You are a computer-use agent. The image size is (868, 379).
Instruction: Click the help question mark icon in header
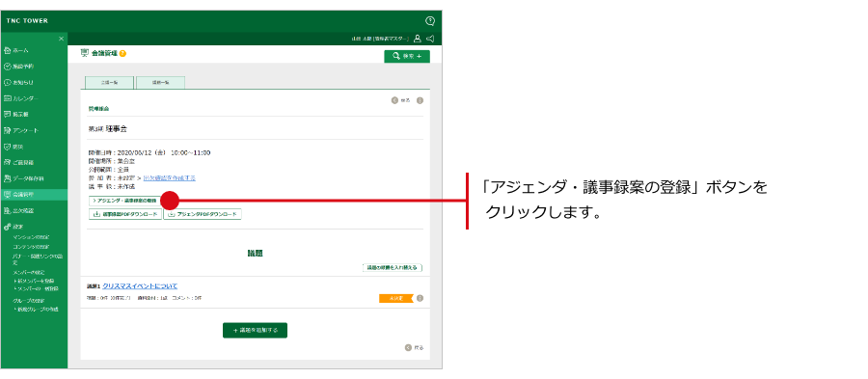click(x=430, y=21)
